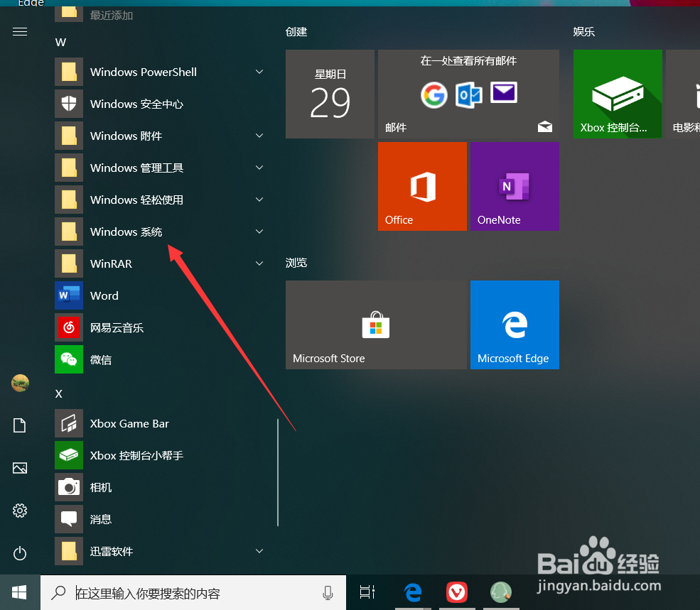Open the Microsoft Store tile

tap(376, 325)
